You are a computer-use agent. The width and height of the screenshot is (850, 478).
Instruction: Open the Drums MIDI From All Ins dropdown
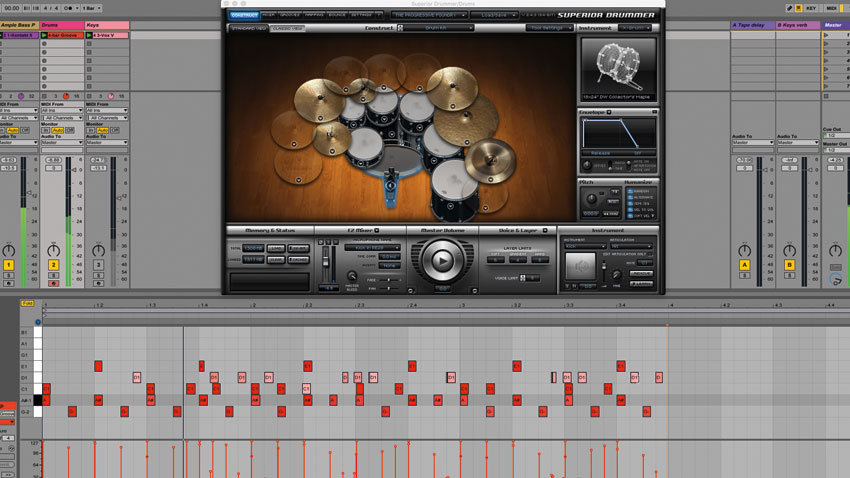(62, 111)
